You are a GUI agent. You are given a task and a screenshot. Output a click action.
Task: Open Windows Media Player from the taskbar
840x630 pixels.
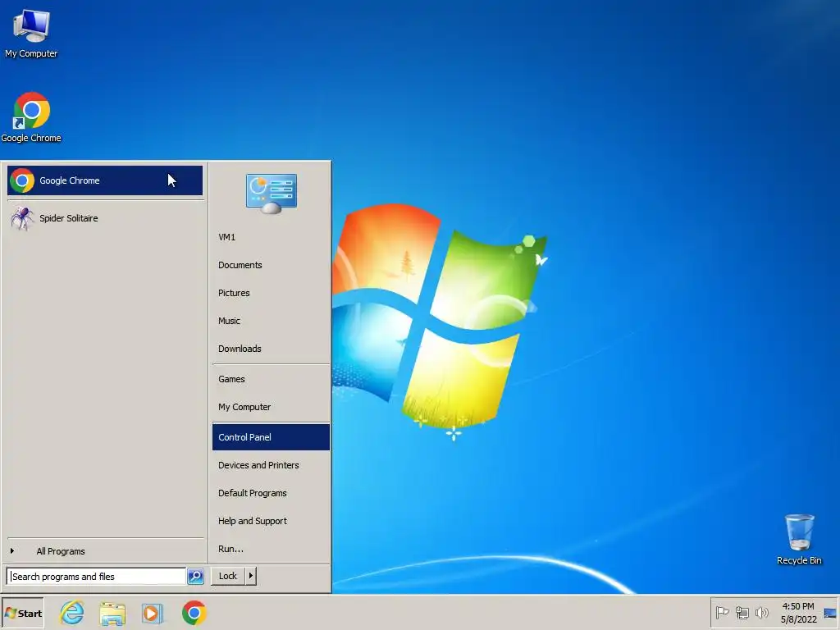[x=153, y=613]
